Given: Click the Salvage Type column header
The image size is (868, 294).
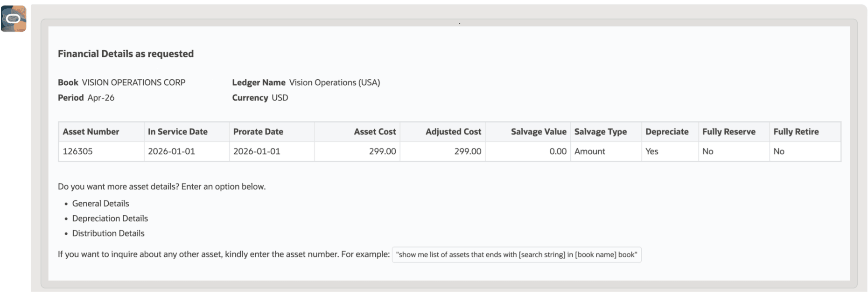Looking at the screenshot, I should click(x=606, y=132).
